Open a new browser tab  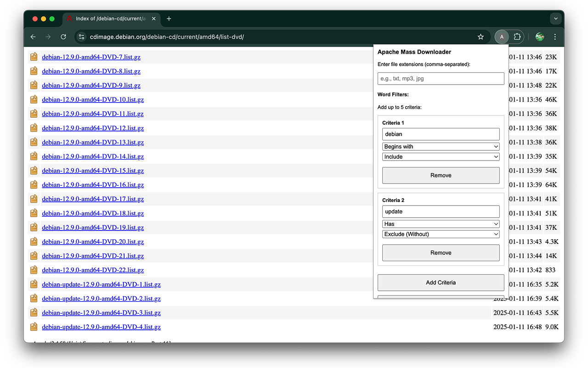(x=168, y=19)
